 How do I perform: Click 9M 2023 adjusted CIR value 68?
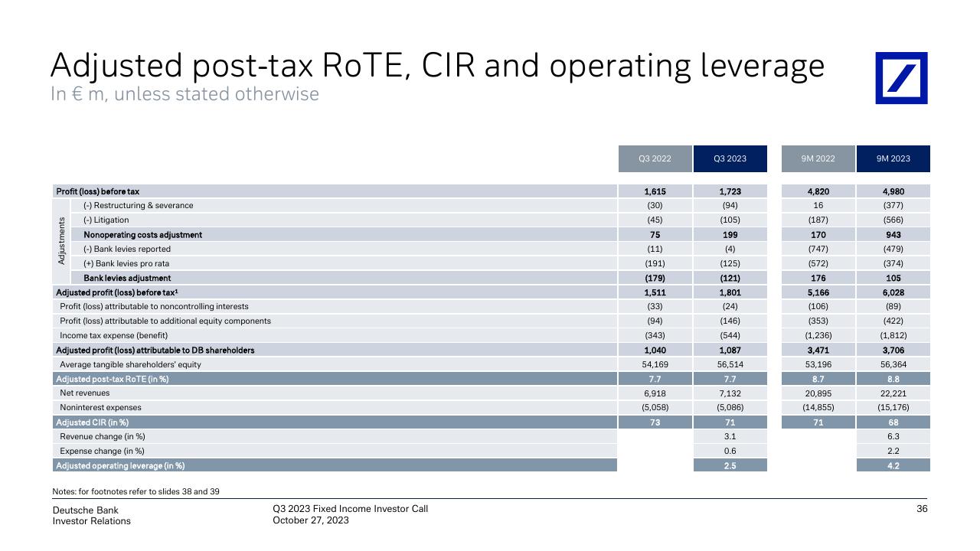pyautogui.click(x=893, y=422)
